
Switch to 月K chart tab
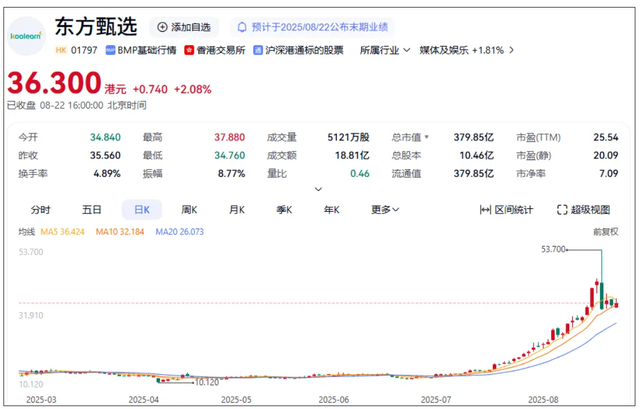click(237, 210)
